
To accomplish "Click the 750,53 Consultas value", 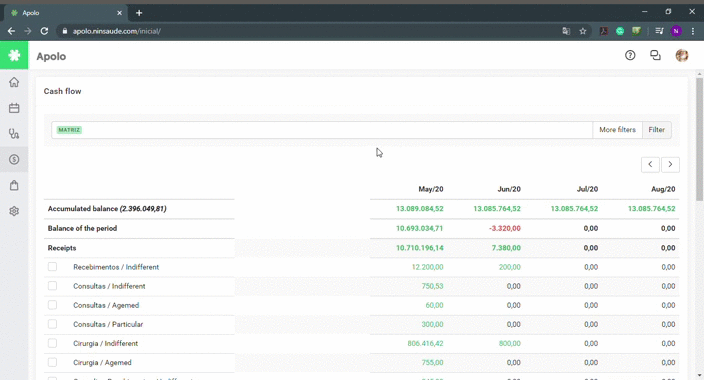I will click(432, 286).
